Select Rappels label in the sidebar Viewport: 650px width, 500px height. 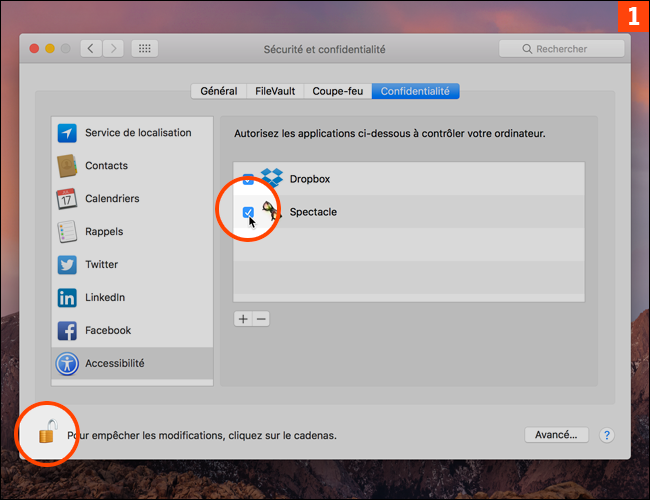[x=104, y=231]
